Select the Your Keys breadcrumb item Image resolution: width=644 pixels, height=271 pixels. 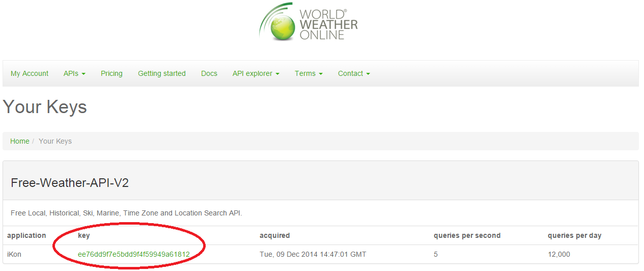55,141
